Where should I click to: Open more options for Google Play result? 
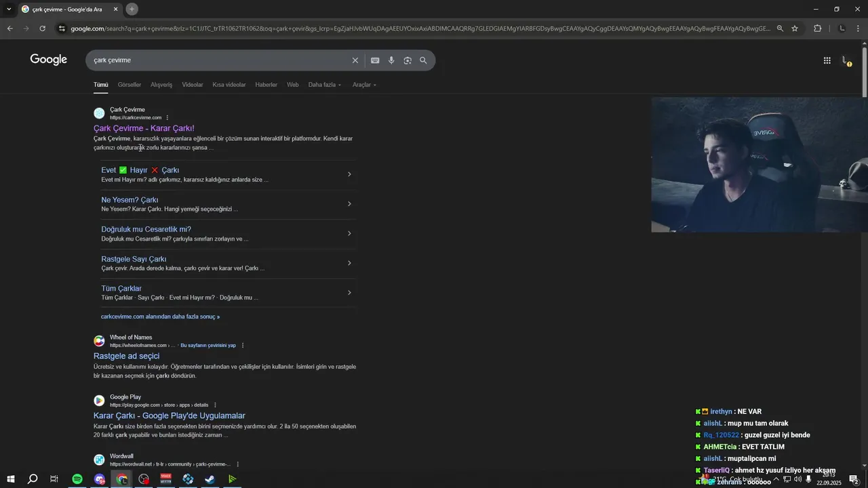pos(216,405)
